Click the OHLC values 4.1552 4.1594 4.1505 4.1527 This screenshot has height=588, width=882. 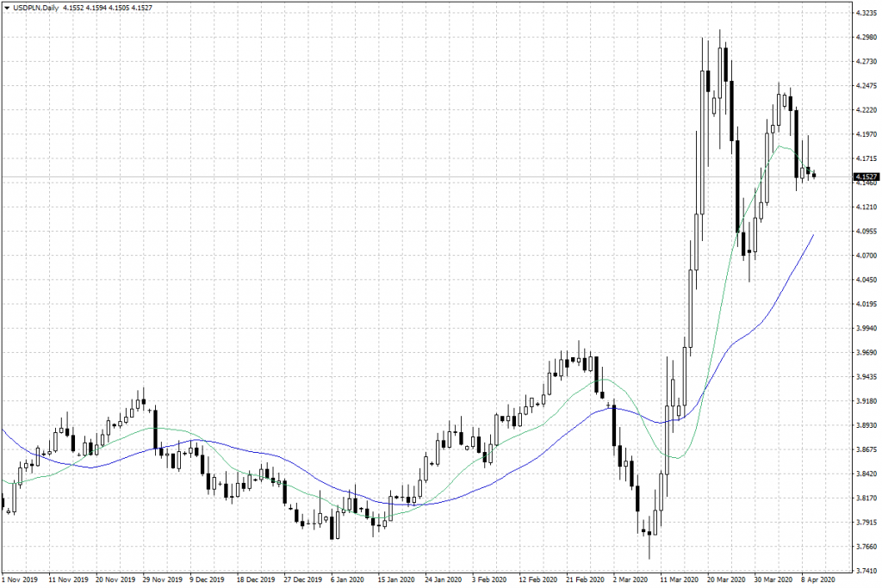coord(108,8)
